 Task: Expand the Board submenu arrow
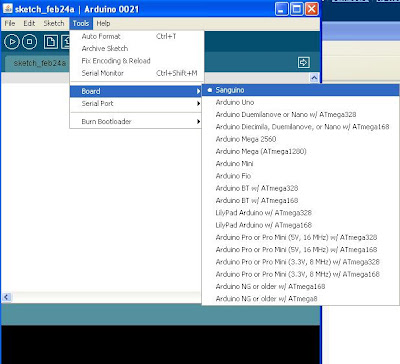198,91
